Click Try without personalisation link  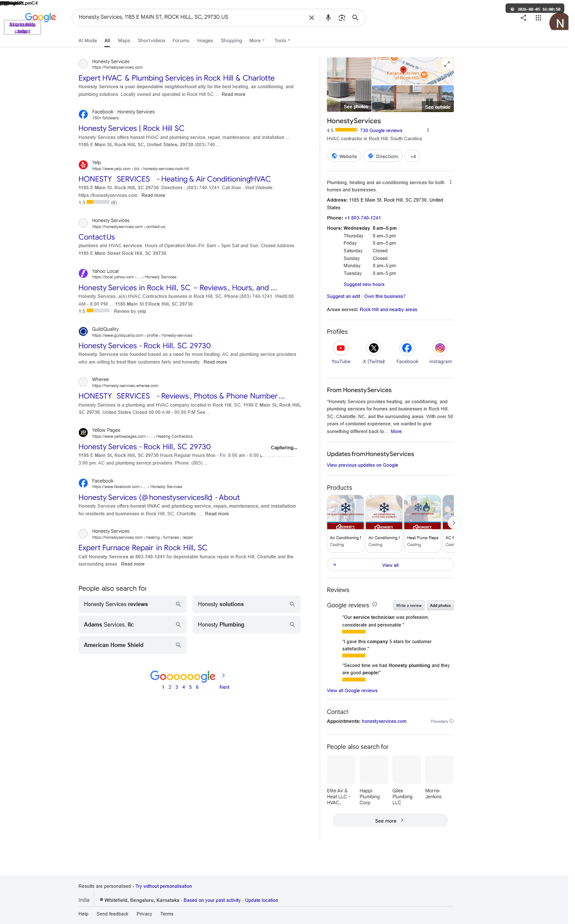(164, 886)
